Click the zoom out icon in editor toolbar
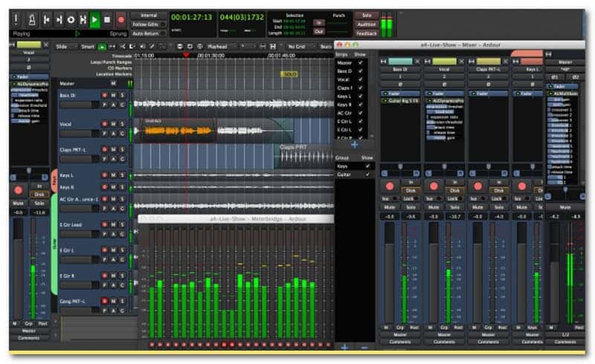This screenshot has height=364, width=595. coord(180,47)
